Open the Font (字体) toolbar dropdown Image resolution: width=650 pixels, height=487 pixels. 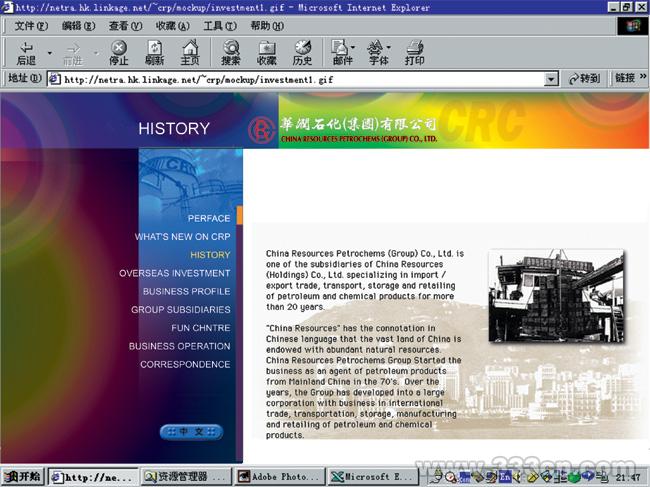point(379,53)
